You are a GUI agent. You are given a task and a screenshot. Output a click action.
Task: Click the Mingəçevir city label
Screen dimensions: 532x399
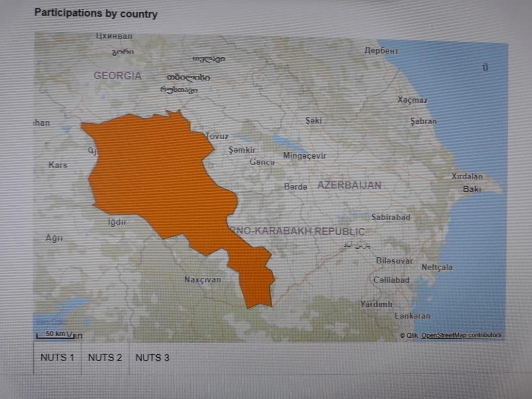point(304,156)
